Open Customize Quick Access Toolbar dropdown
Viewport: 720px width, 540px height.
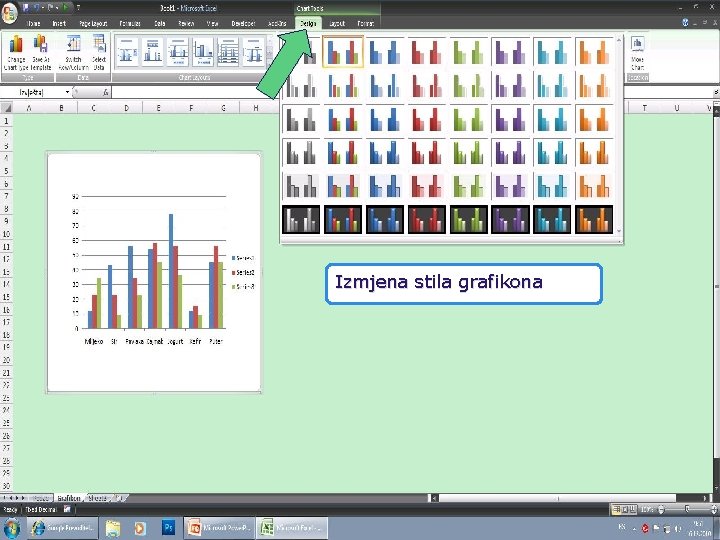(79, 8)
